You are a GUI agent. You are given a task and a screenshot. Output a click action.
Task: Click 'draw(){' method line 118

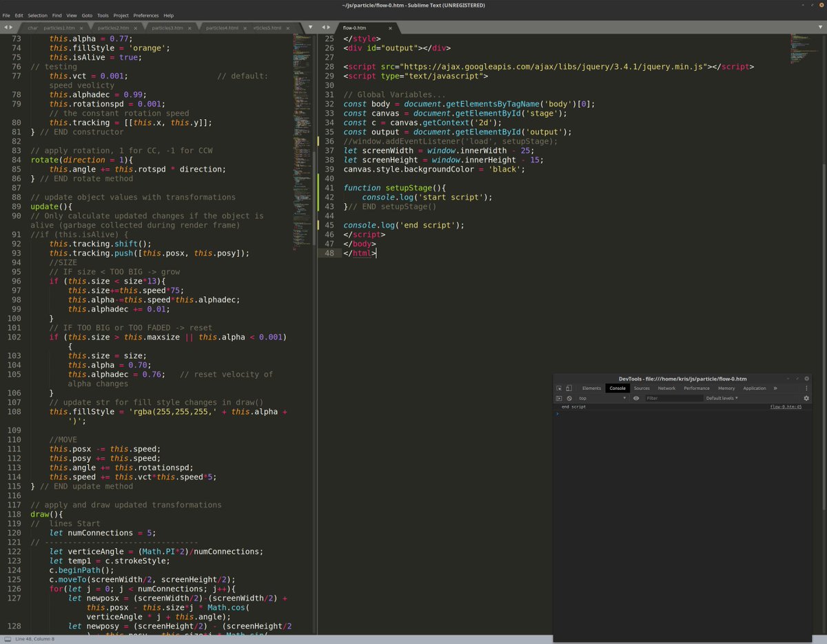(47, 514)
